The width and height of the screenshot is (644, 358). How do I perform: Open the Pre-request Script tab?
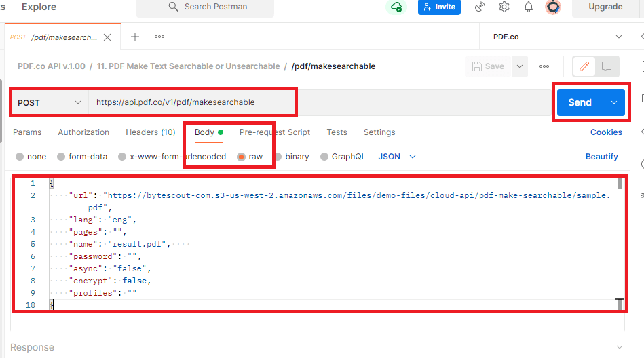pyautogui.click(x=274, y=132)
